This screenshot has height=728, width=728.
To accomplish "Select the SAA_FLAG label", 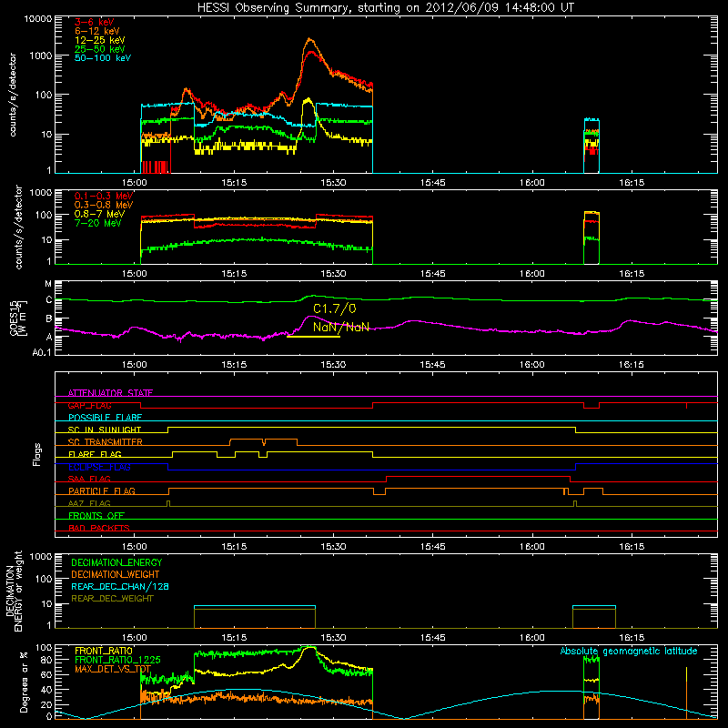I will click(x=89, y=479).
